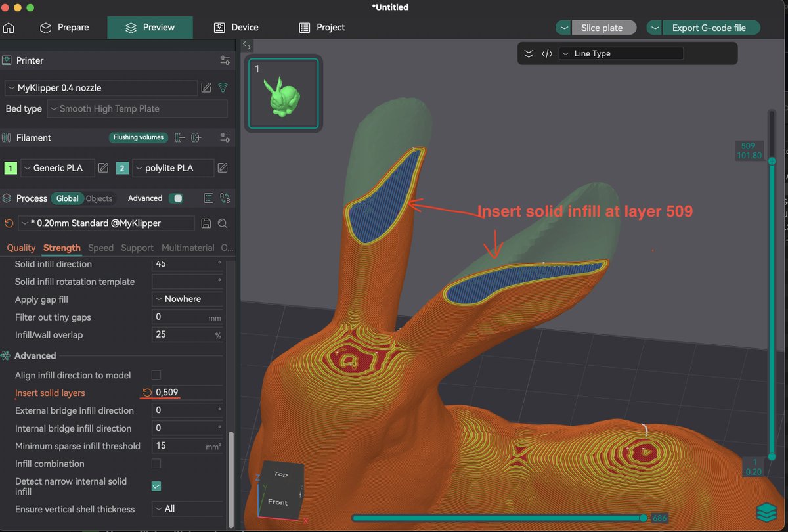Collapse the legend with double chevron

(529, 54)
